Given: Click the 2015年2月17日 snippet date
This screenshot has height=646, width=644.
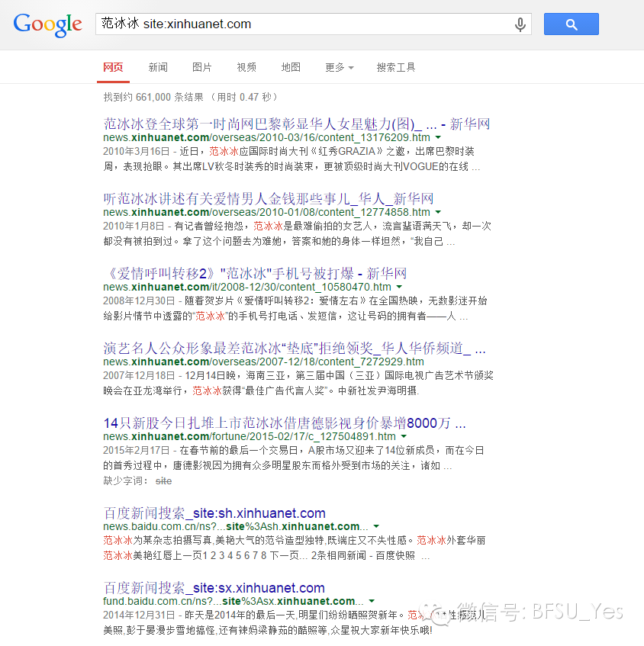Looking at the screenshot, I should [136, 450].
